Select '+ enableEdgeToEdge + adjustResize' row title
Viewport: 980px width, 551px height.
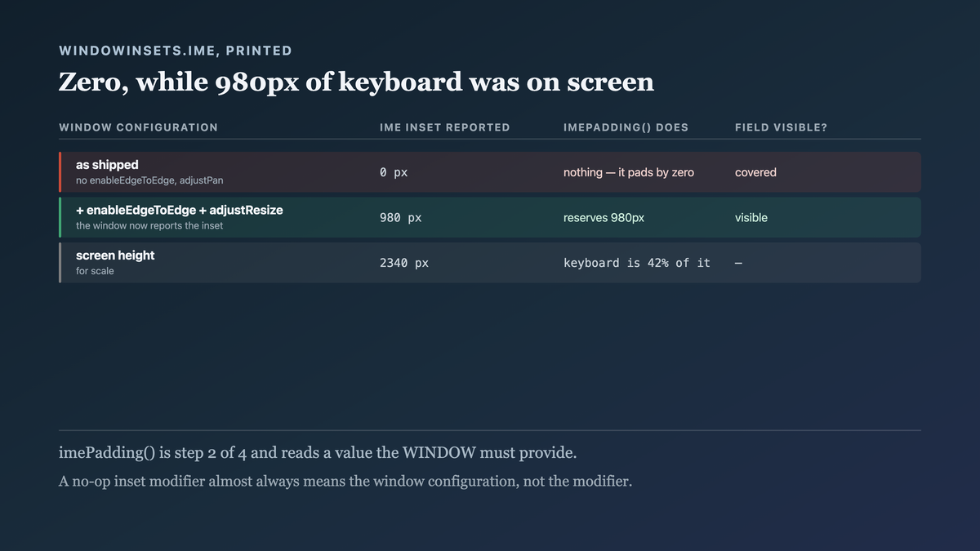click(x=180, y=210)
